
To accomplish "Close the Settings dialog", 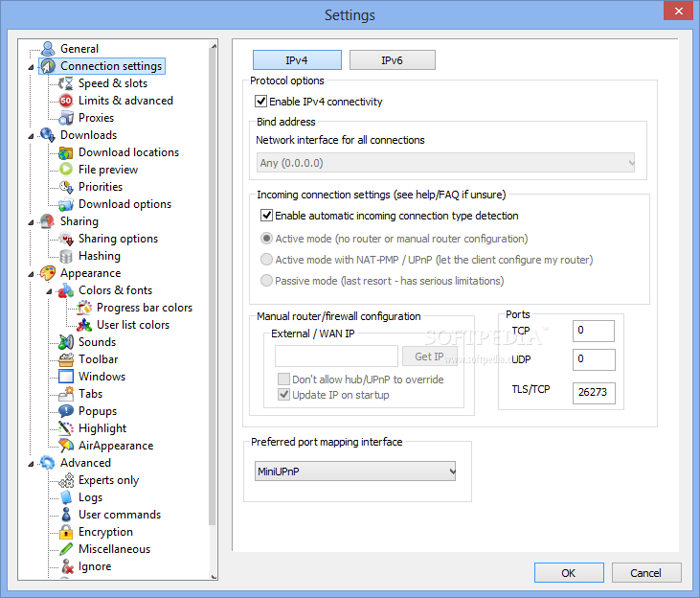I will click(x=678, y=11).
